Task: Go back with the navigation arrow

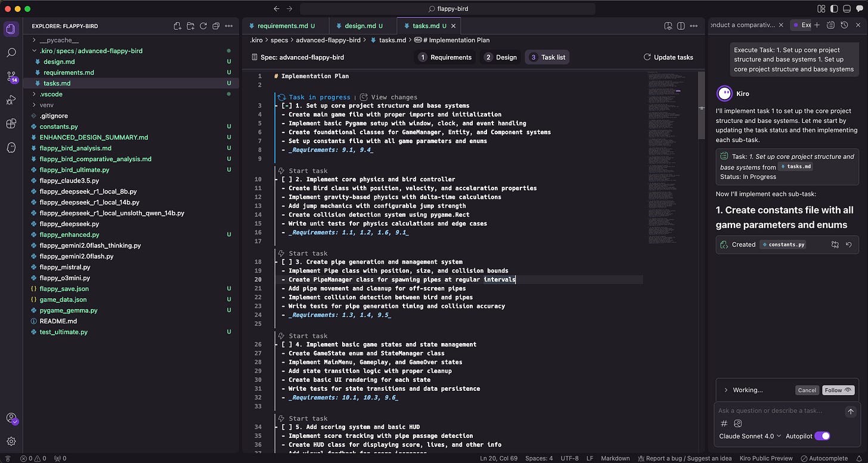Action: (277, 9)
